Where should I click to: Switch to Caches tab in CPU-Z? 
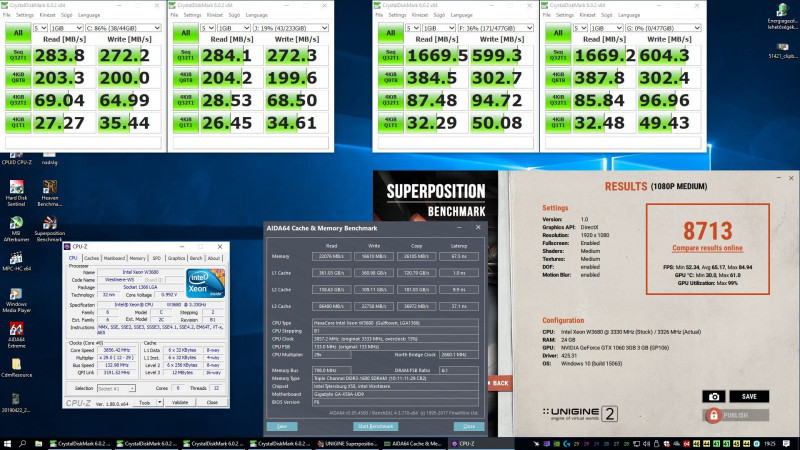pyautogui.click(x=91, y=258)
